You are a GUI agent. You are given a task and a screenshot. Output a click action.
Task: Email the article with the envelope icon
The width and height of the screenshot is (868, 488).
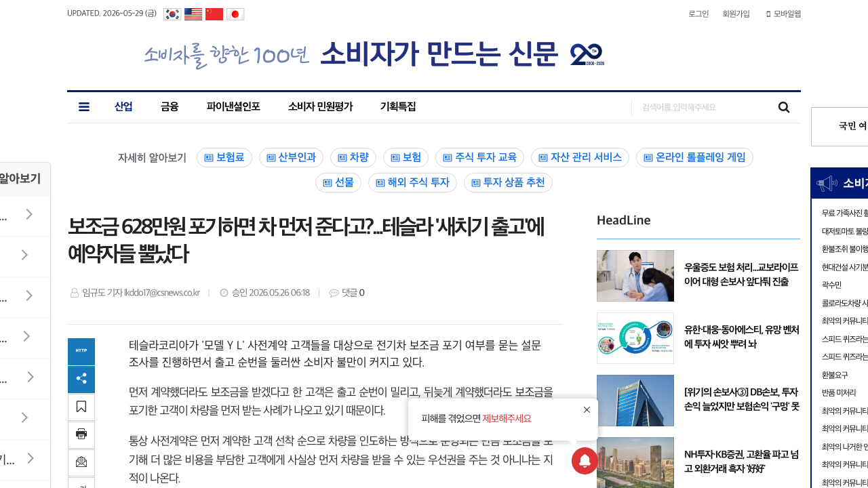[x=81, y=462]
